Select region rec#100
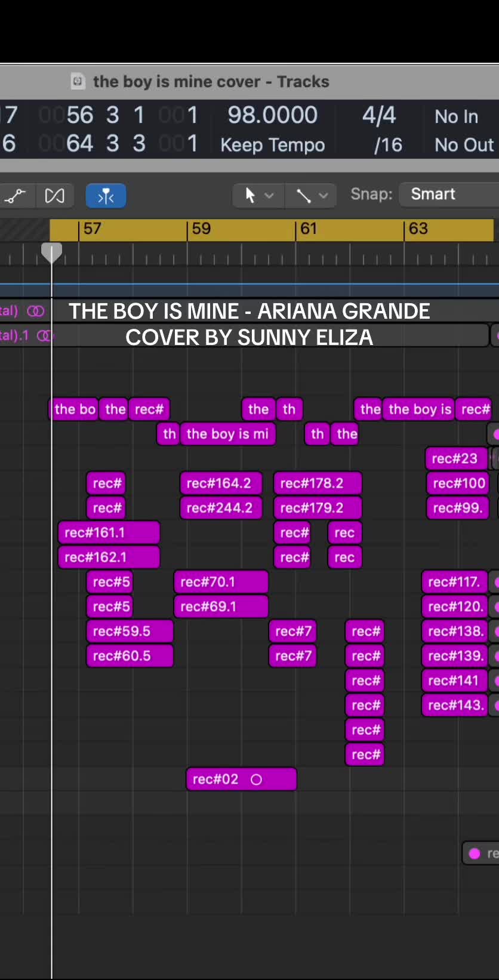This screenshot has height=980, width=499. [x=458, y=483]
